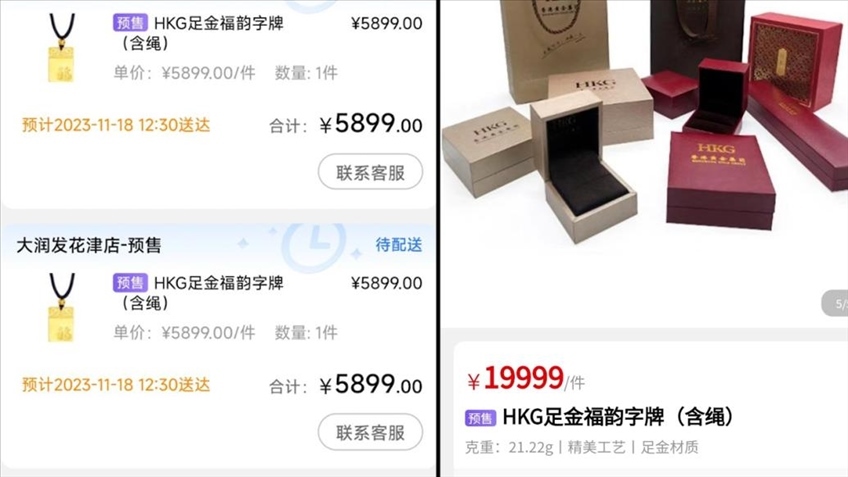Screen dimensions: 848x477
Task: Tap the product title HKG足金福韵字牌（含绳）
Action: 618,417
